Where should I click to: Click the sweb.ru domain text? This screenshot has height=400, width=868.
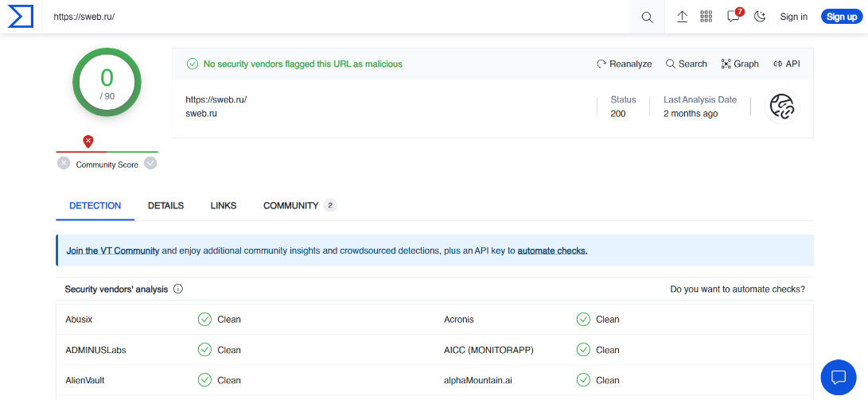(x=201, y=114)
